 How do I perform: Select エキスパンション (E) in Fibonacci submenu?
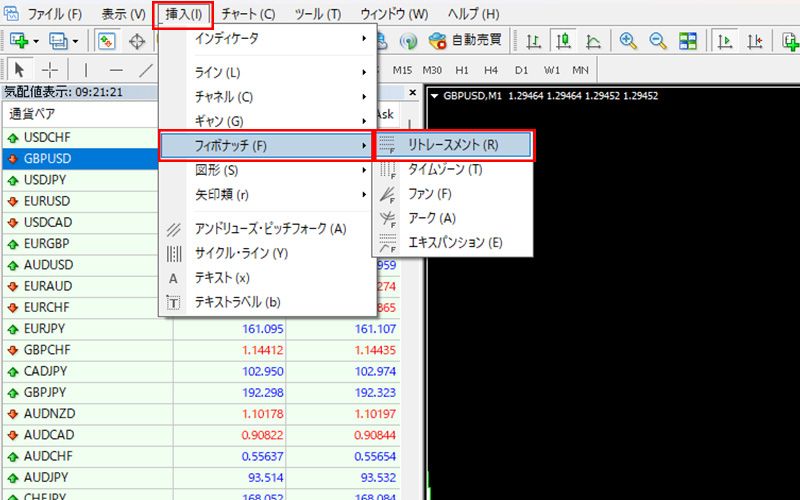pos(454,243)
